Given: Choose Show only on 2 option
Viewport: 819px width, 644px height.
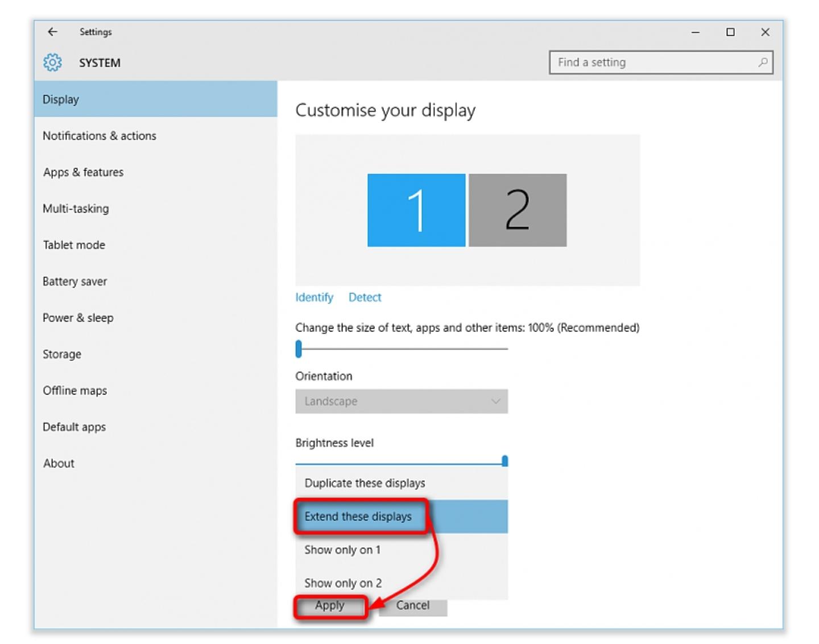Looking at the screenshot, I should coord(343,583).
